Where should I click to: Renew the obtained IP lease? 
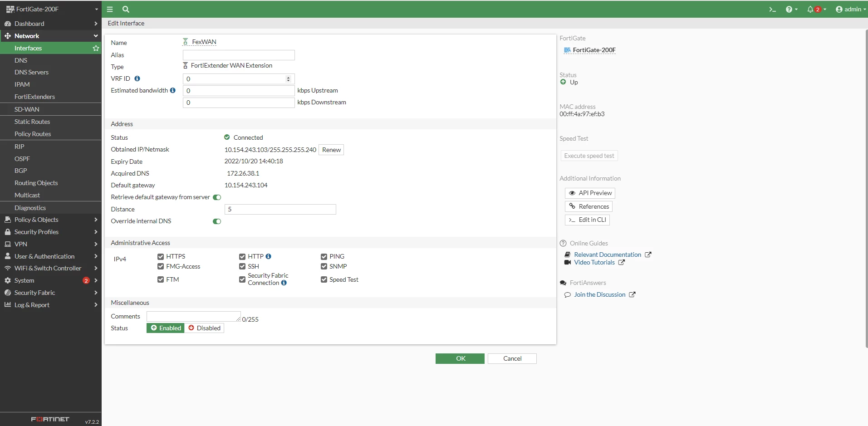(331, 150)
